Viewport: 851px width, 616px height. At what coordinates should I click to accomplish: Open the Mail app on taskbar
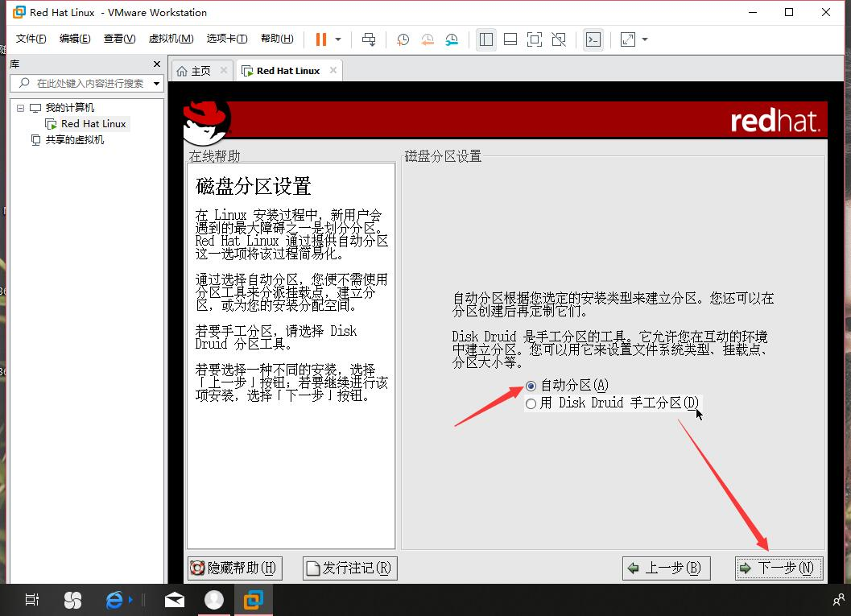pyautogui.click(x=174, y=600)
